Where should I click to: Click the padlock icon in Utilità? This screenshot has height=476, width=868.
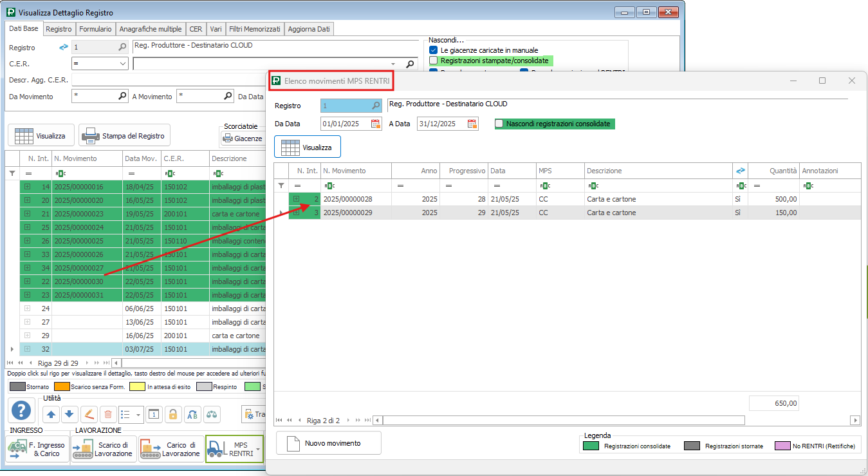point(172,415)
